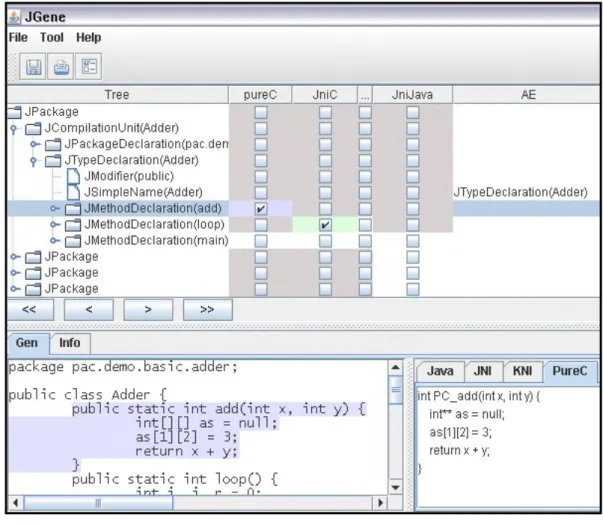Click the 'public class Adder {' code line
603x526 pixels.
tap(87, 395)
